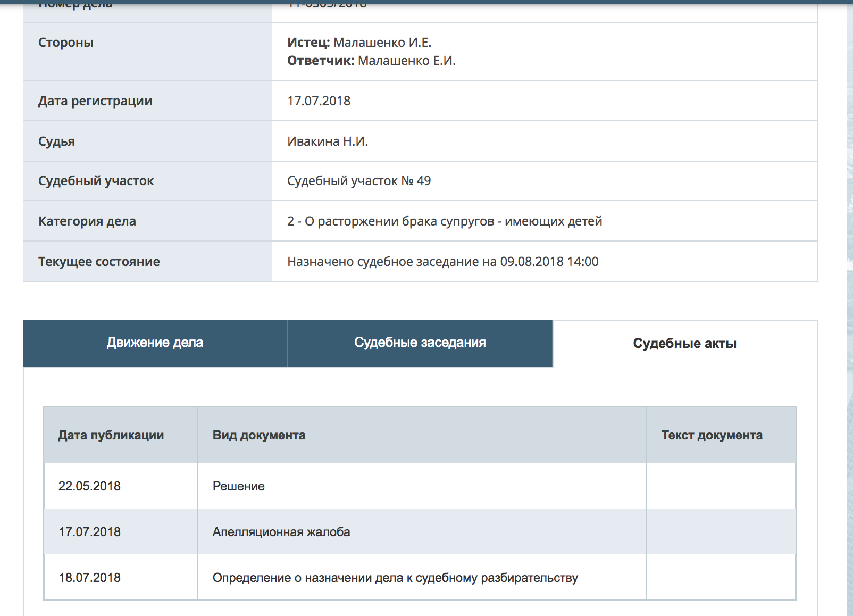Click the Дата публикации column header

[x=111, y=435]
